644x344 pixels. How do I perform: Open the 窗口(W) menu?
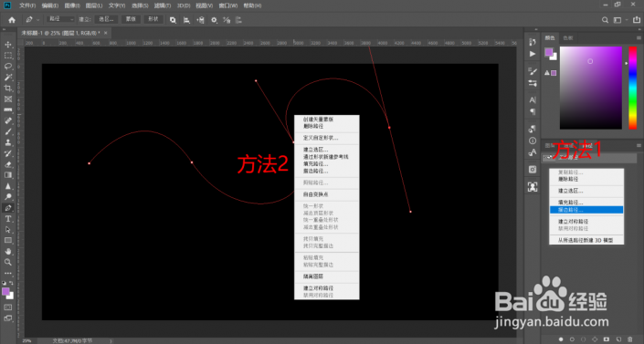click(x=228, y=5)
